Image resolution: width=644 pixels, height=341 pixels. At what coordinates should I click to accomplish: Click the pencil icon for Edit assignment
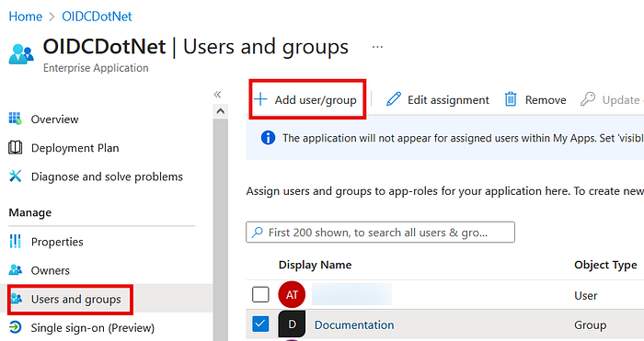394,99
